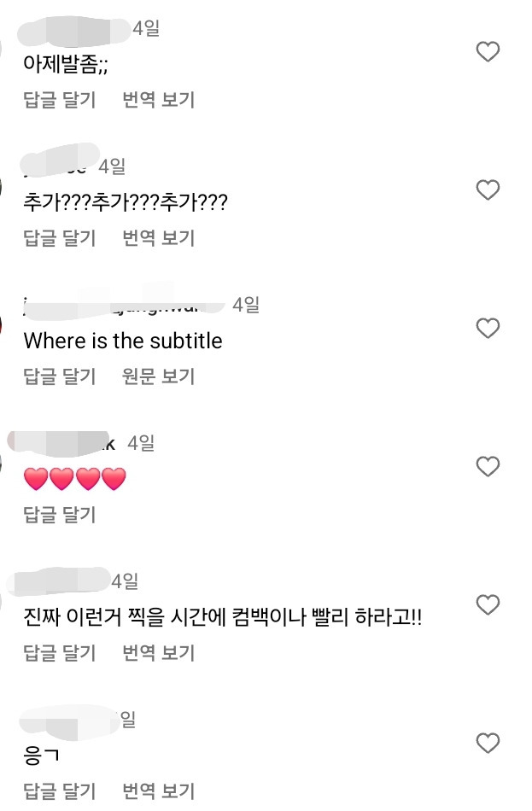Reply to the pink hearts comment
The image size is (532, 811).
[x=60, y=515]
